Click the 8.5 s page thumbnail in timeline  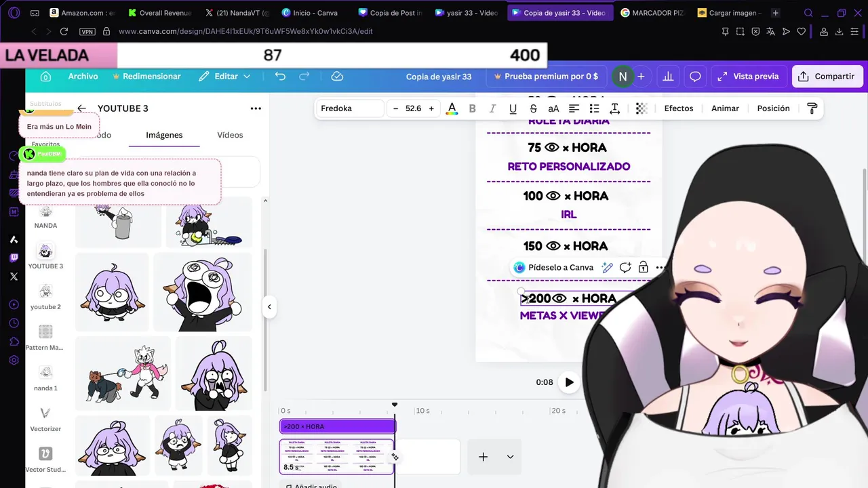[x=336, y=456]
